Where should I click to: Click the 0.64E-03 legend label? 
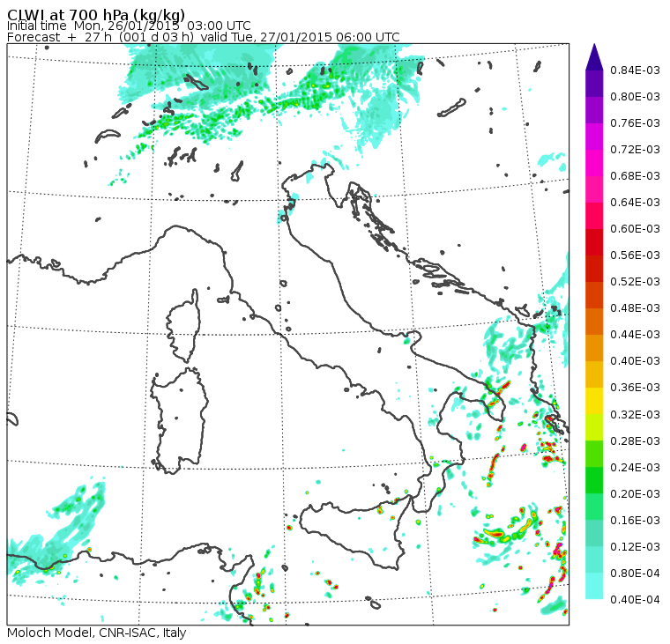[x=635, y=203]
